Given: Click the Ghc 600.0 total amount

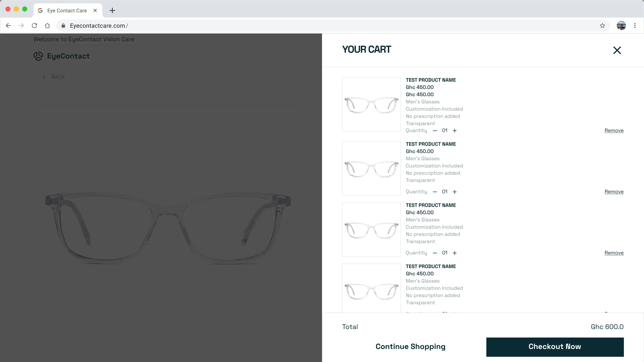Looking at the screenshot, I should click(607, 327).
